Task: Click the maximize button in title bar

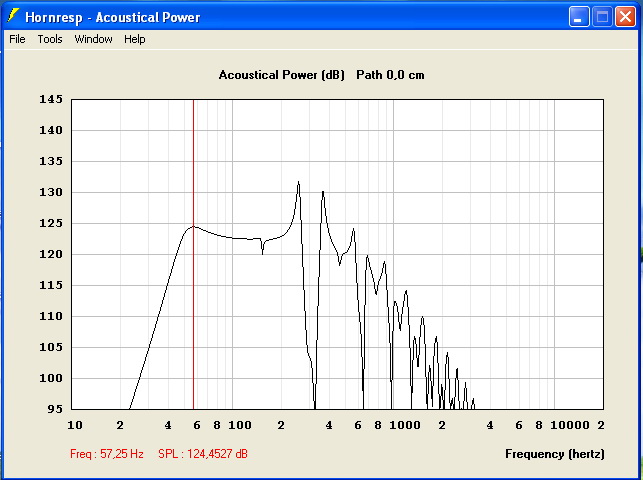Action: (602, 17)
